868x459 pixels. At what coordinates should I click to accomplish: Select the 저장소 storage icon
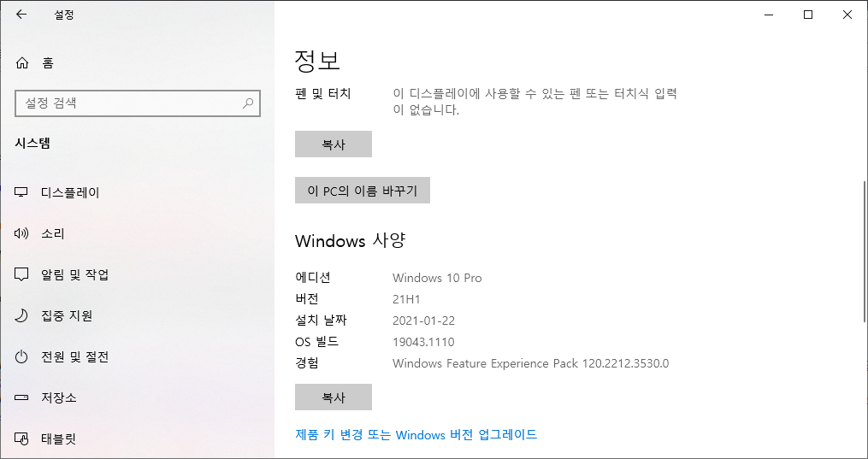click(x=21, y=397)
